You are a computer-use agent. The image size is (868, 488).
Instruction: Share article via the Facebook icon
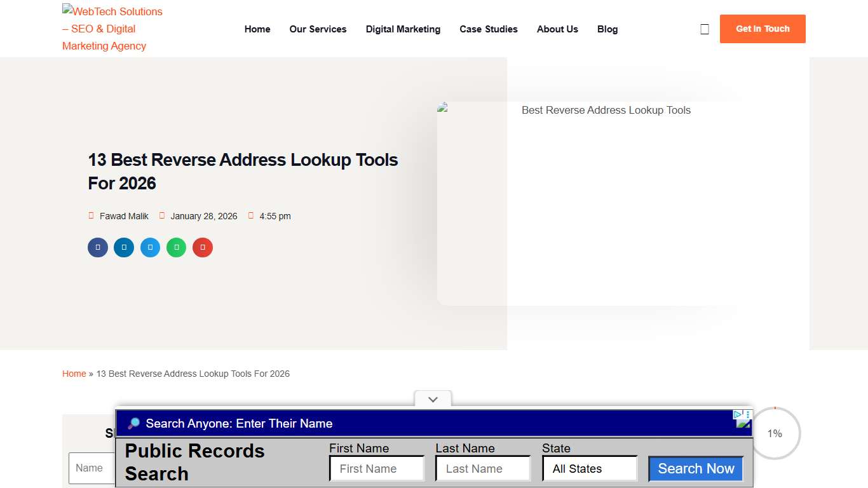(97, 247)
